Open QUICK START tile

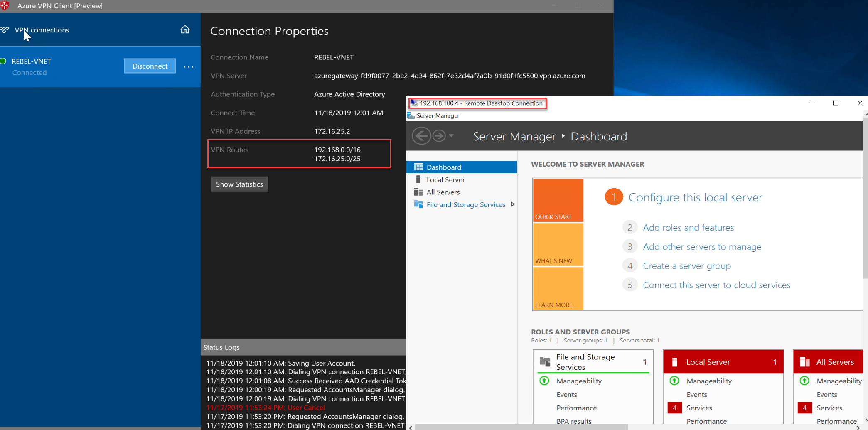click(x=558, y=200)
